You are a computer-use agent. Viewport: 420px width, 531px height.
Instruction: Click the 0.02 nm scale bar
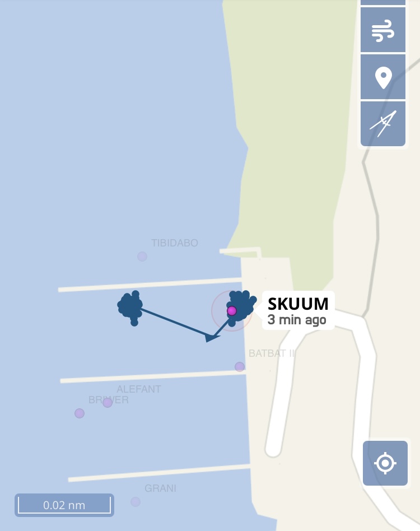(64, 505)
